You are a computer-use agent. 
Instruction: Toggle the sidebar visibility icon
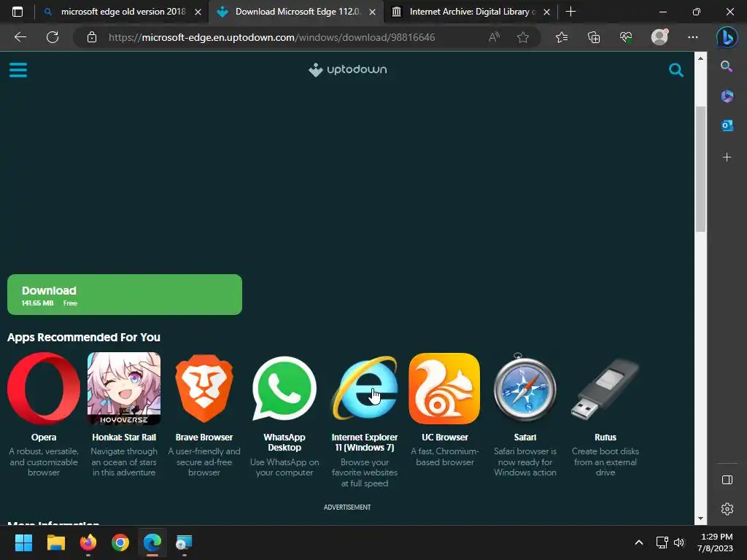(x=727, y=480)
